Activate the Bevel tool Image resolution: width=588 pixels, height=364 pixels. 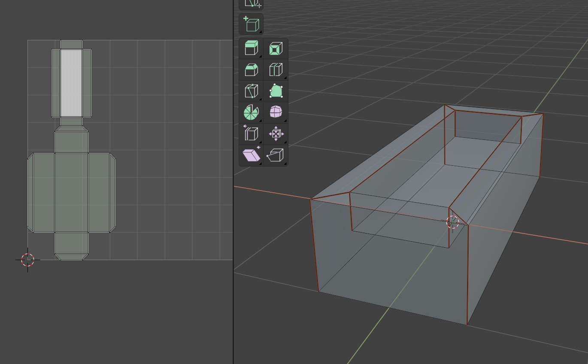tap(251, 70)
